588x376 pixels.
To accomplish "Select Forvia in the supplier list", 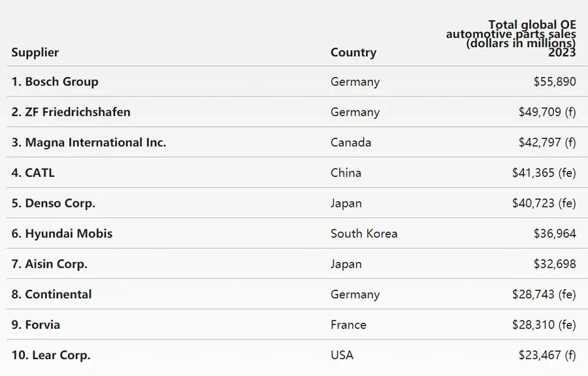I will coord(36,324).
